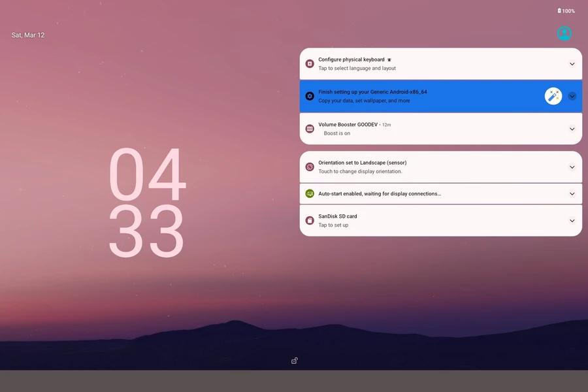Expand the Volume Booster GOODEV notification
The height and width of the screenshot is (392, 588).
coord(572,129)
